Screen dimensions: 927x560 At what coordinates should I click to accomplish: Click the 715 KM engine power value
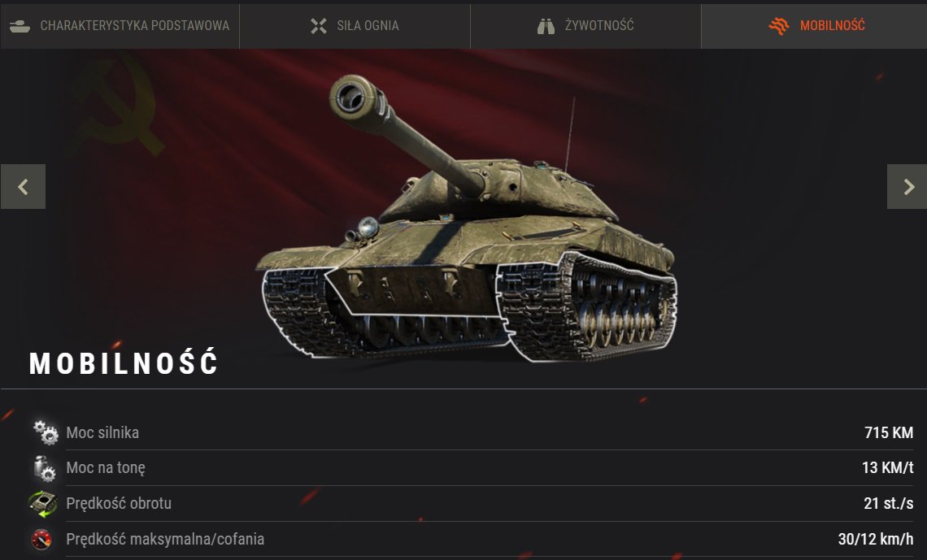click(x=889, y=432)
